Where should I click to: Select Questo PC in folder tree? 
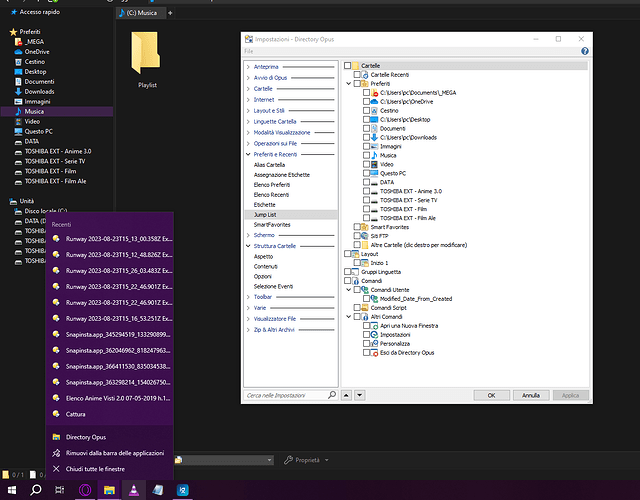[x=38, y=131]
